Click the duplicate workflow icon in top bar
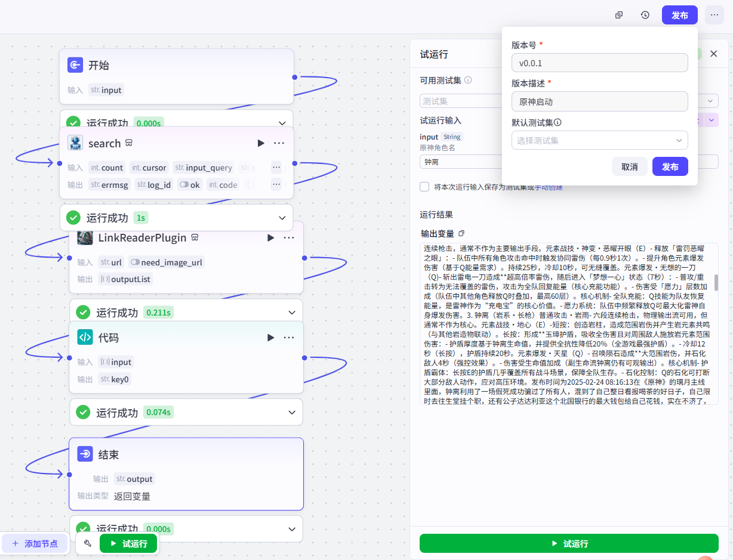 (619, 15)
